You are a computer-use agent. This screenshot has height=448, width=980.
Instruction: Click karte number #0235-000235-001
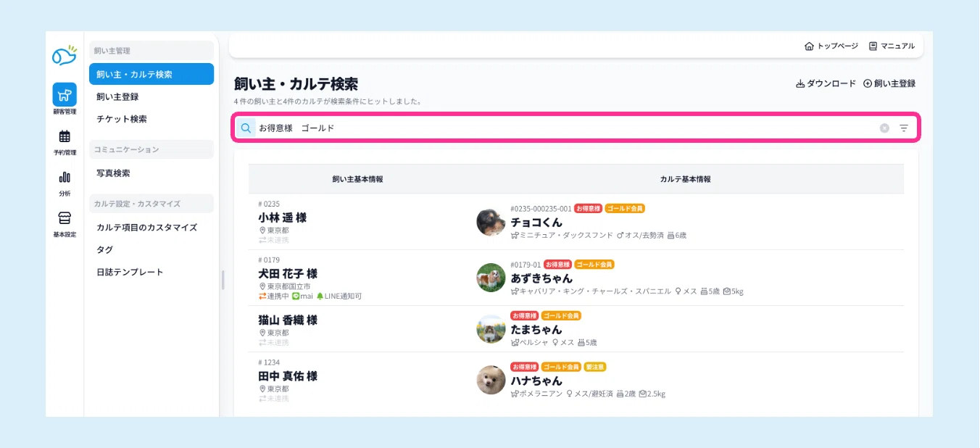point(541,209)
